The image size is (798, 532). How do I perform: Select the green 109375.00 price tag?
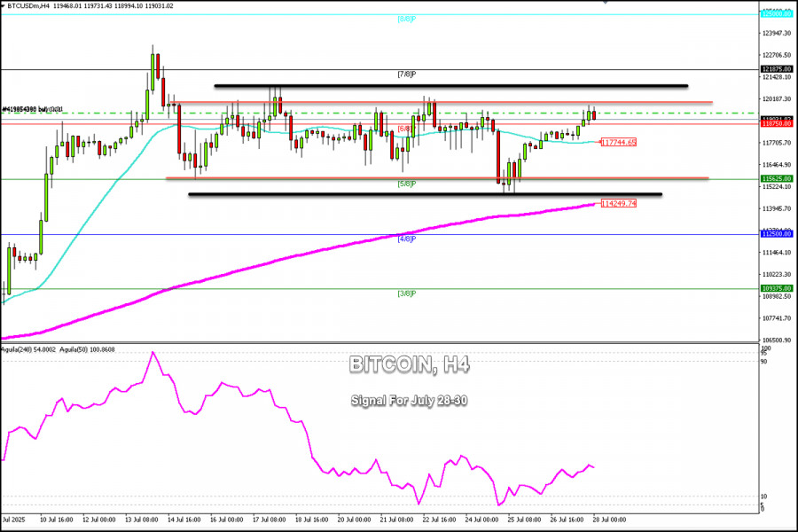click(777, 288)
